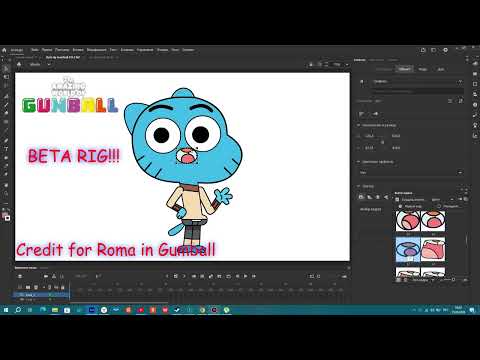
Task: Click the home icon in the menu bar
Action: tap(4, 50)
